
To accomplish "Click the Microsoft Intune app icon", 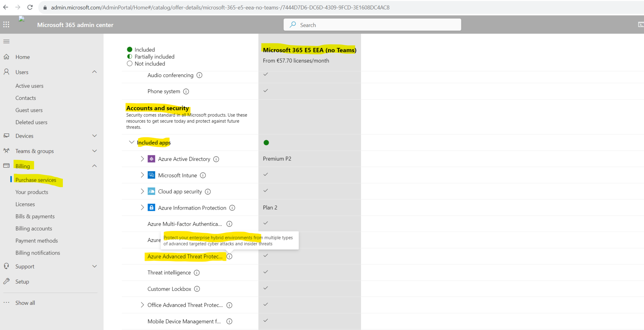I will click(152, 175).
